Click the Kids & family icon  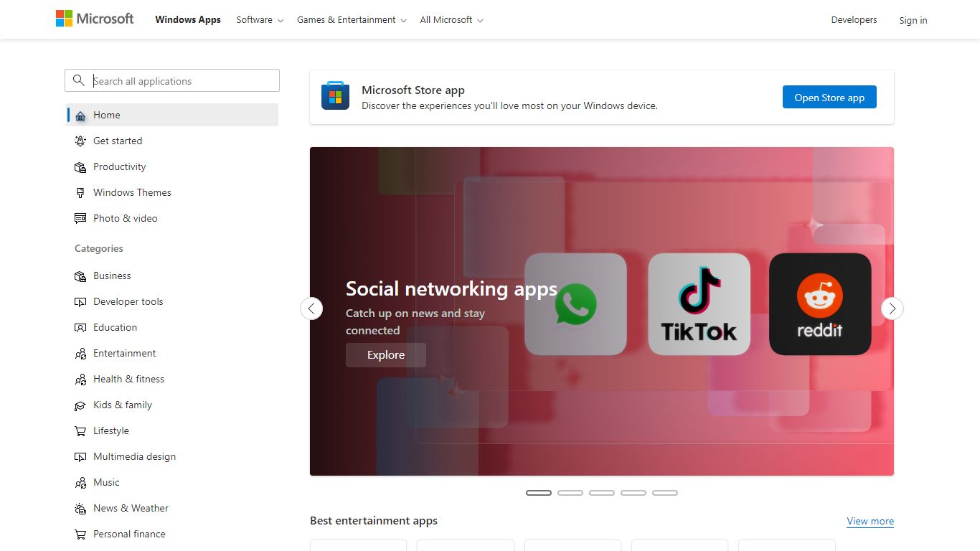coord(80,405)
